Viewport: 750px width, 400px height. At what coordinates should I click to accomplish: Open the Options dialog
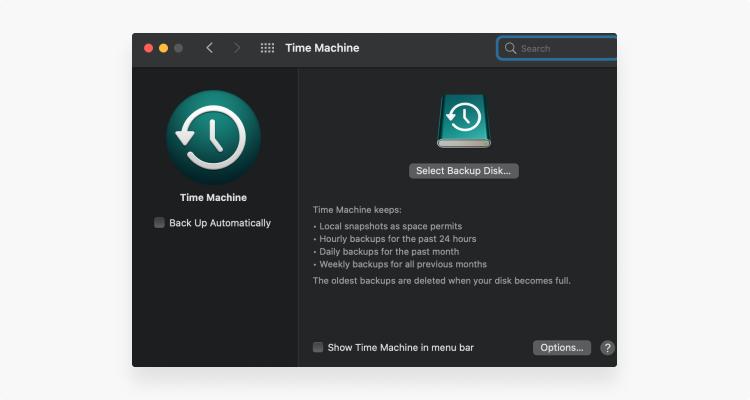[x=562, y=348]
